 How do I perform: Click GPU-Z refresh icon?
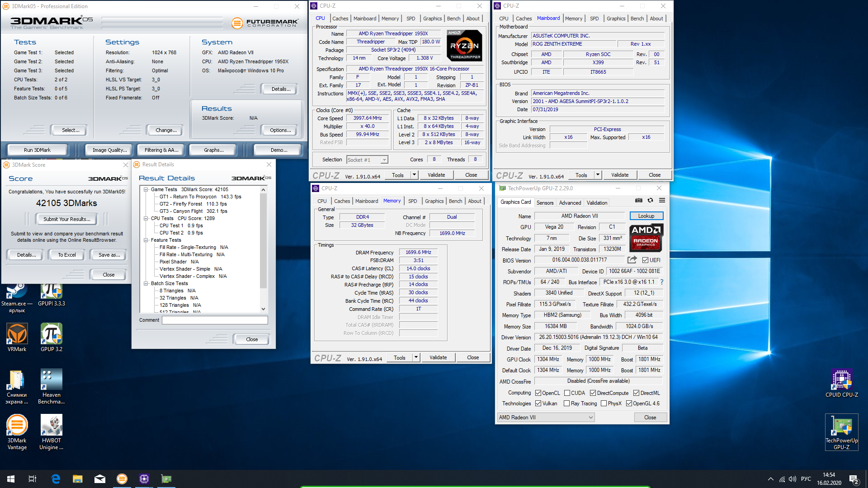[650, 201]
